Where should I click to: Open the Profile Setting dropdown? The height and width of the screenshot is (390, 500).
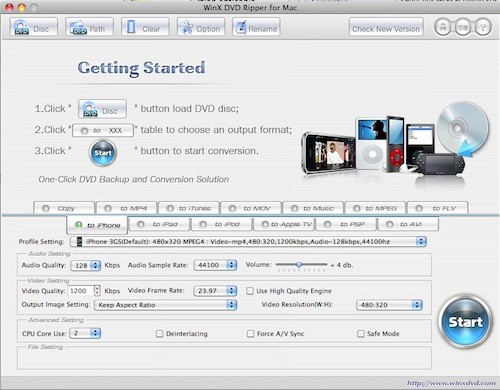248,242
